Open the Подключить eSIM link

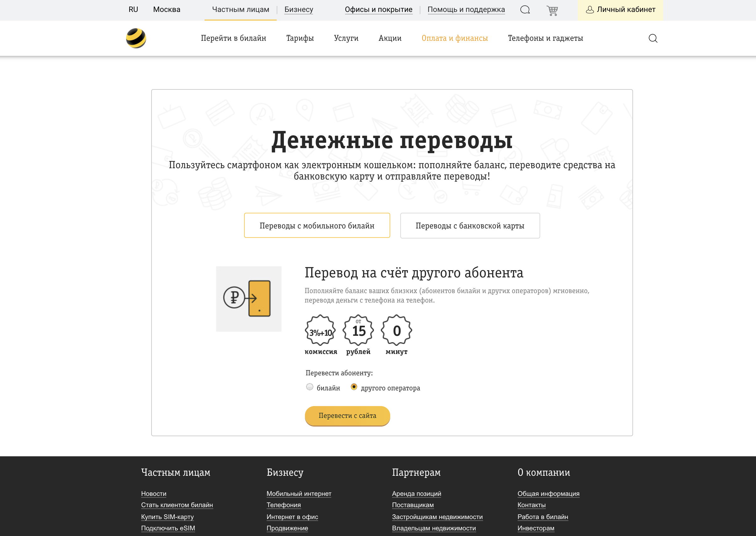click(168, 528)
